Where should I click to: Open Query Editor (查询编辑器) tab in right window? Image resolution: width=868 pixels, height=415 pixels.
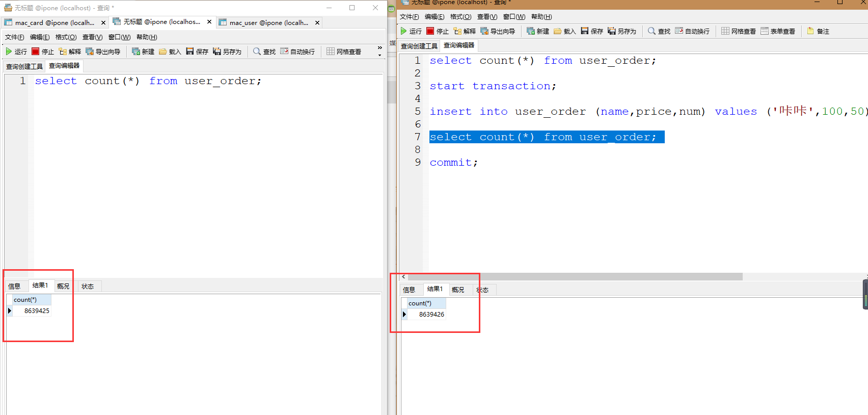click(459, 45)
